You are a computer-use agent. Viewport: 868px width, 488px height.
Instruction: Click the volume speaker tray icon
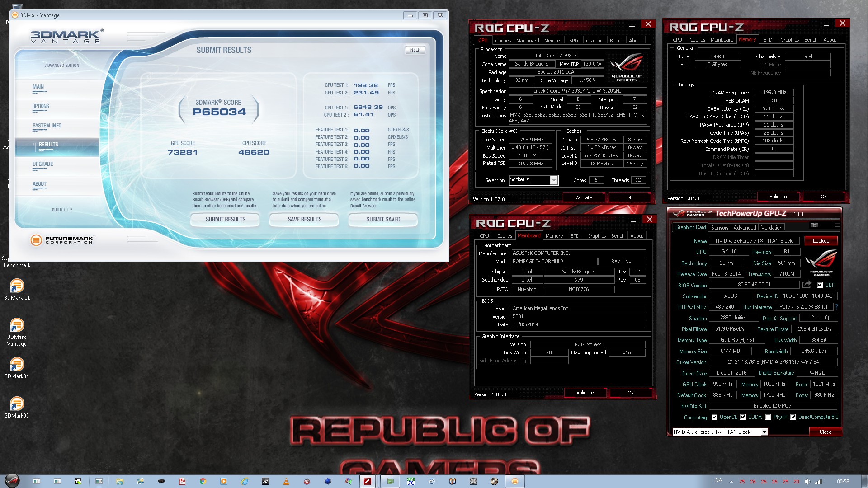point(807,482)
